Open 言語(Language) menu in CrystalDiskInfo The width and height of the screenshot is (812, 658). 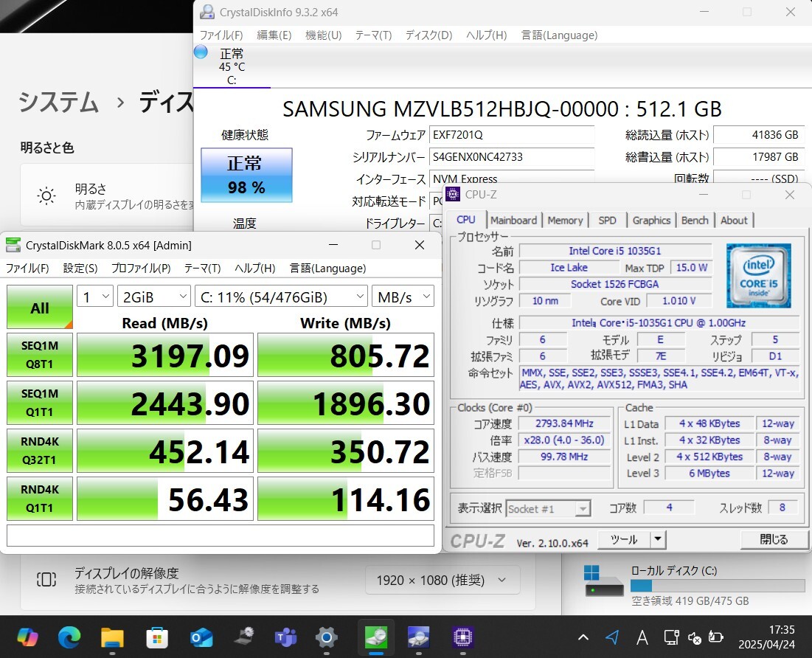tap(559, 35)
